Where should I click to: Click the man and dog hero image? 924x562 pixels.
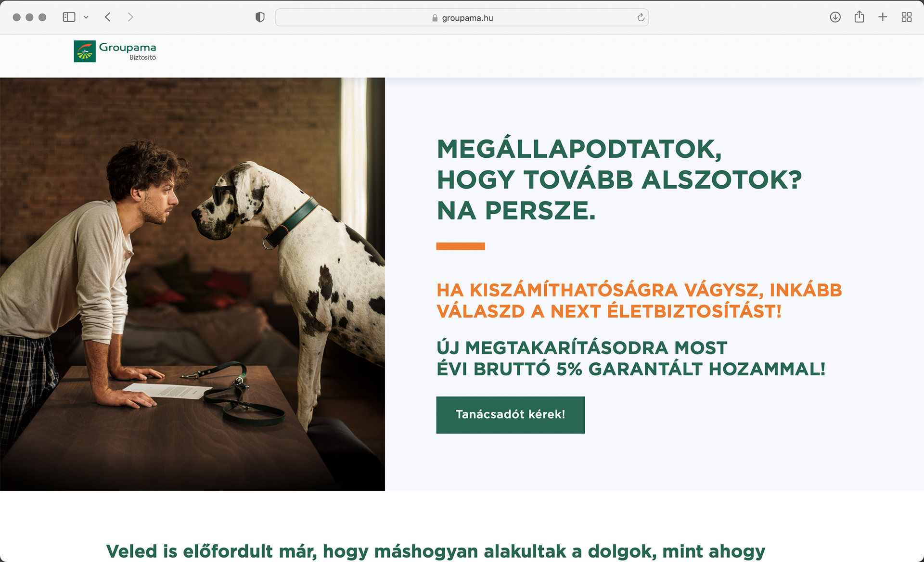click(x=192, y=284)
